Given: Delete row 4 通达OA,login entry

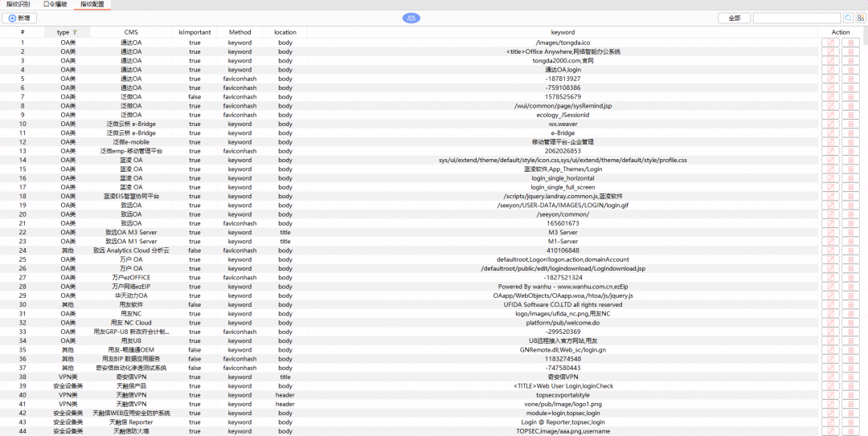Looking at the screenshot, I should 851,70.
